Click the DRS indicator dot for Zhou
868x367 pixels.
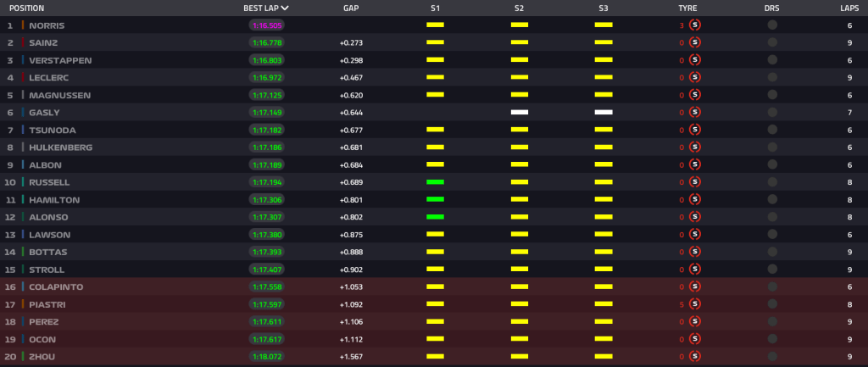[772, 357]
